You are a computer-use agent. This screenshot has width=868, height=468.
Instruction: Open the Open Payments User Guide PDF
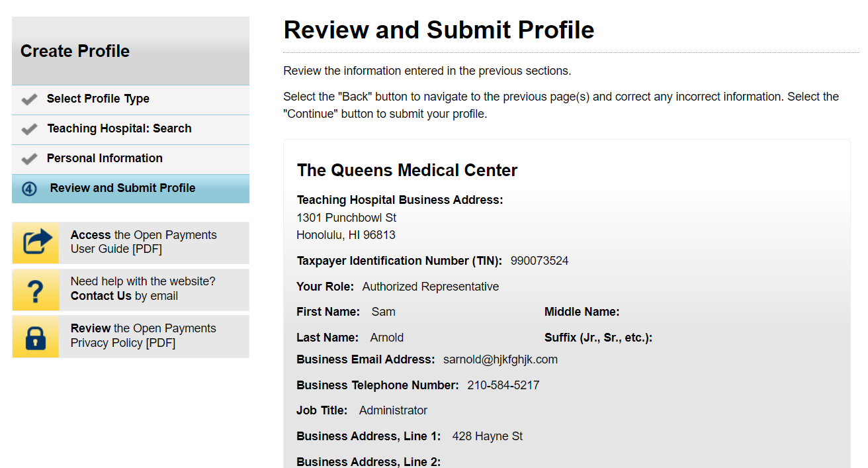coord(144,242)
